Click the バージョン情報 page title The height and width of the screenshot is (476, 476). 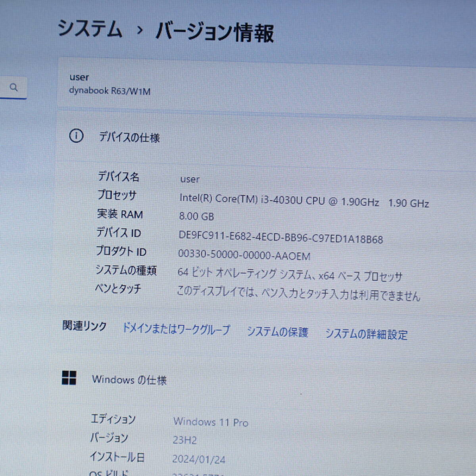click(x=215, y=32)
